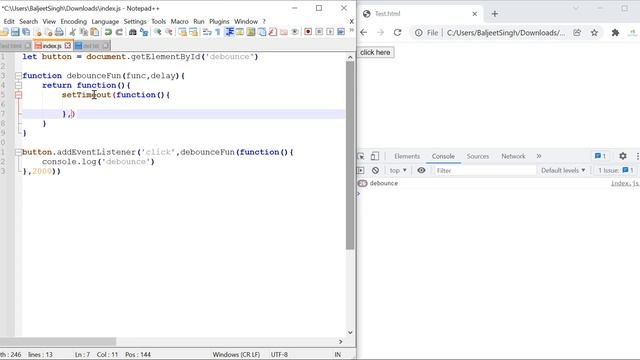Viewport: 640px width, 360px height.
Task: Collapse the setTimeout fold marker on line 5
Action: [x=18, y=95]
